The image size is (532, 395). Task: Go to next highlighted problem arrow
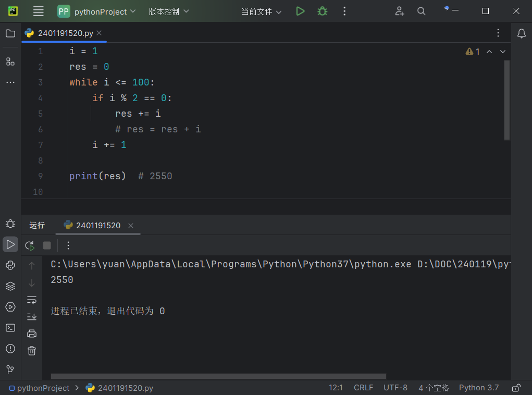[x=503, y=52]
